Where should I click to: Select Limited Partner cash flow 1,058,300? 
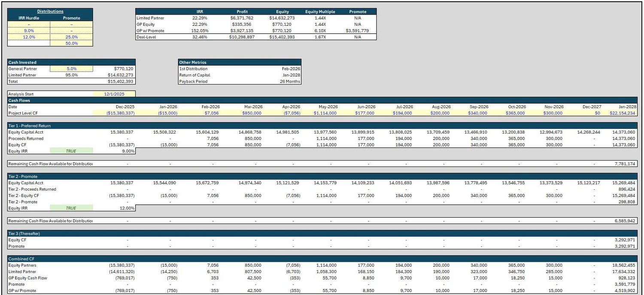(326, 272)
